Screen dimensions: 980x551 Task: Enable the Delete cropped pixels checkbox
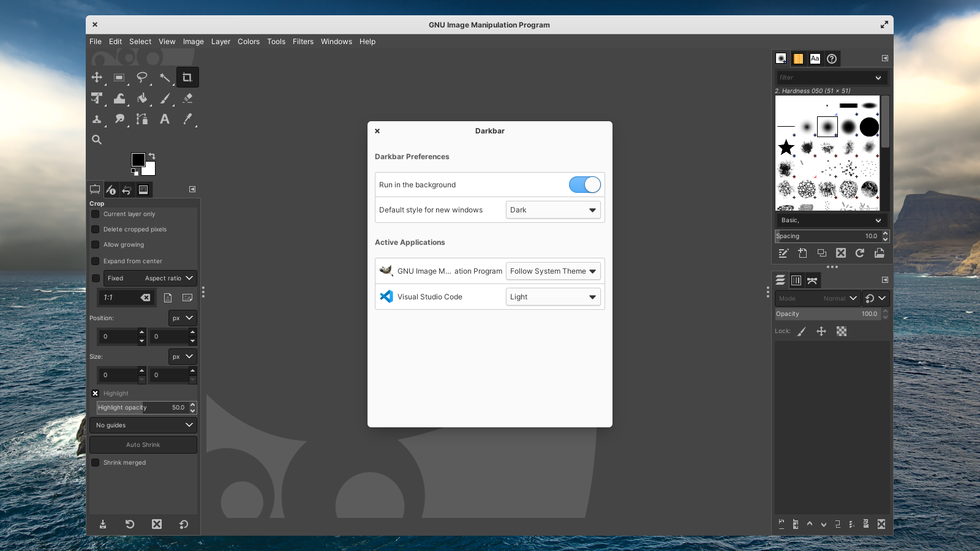pyautogui.click(x=96, y=229)
